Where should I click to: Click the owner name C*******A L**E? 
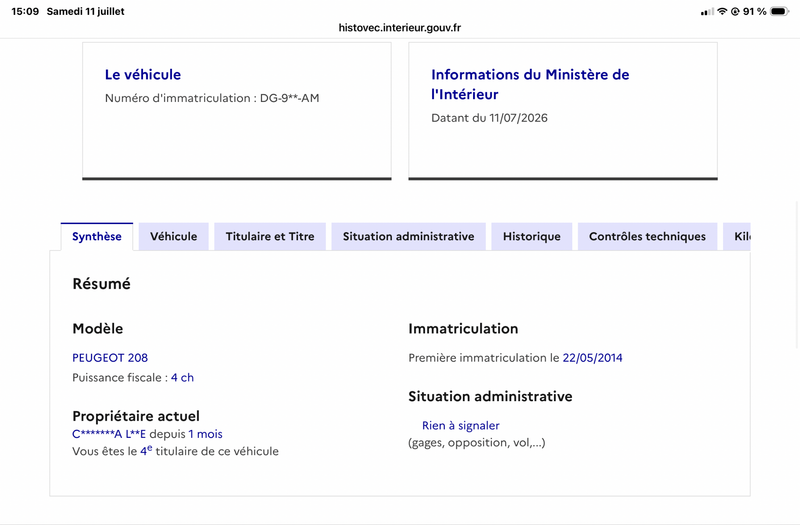click(109, 434)
